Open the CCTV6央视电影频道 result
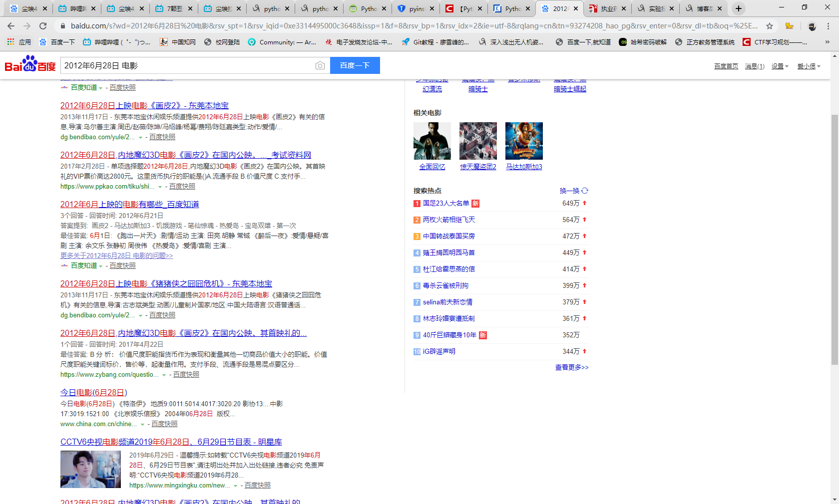 (171, 442)
